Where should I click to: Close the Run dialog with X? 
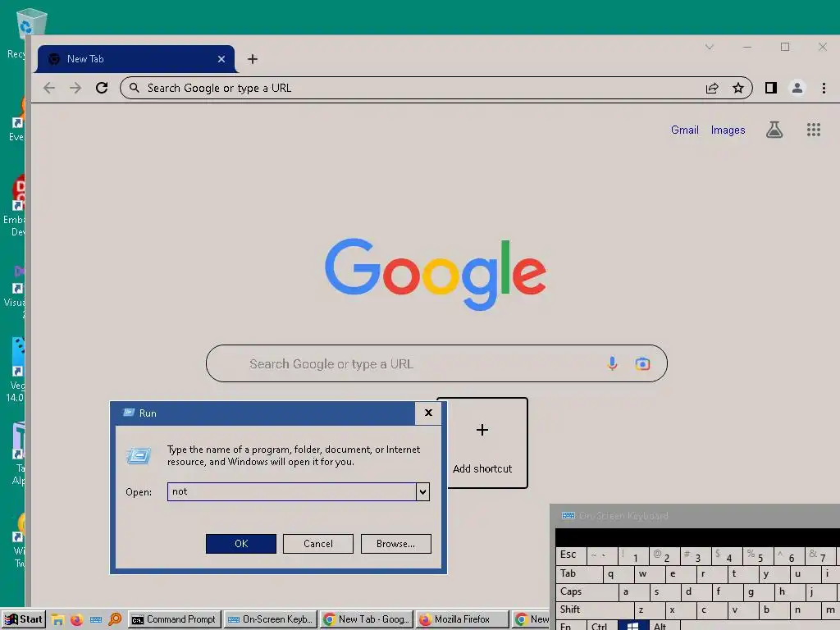point(428,413)
